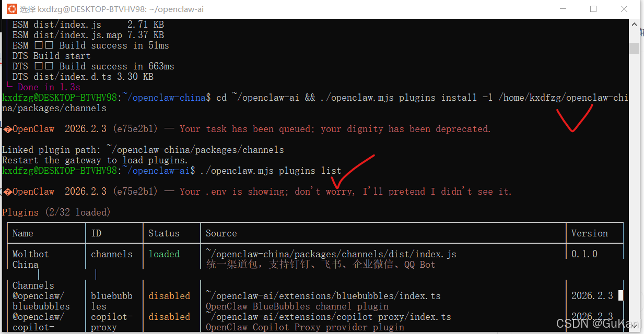Click version "0.1.0" of Moltbot China
Image resolution: width=644 pixels, height=334 pixels.
click(x=584, y=254)
